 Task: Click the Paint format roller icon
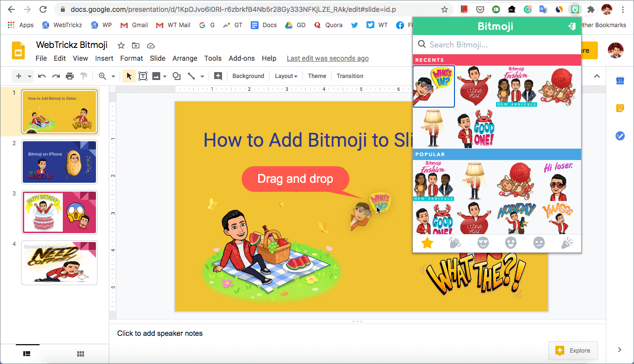[84, 76]
